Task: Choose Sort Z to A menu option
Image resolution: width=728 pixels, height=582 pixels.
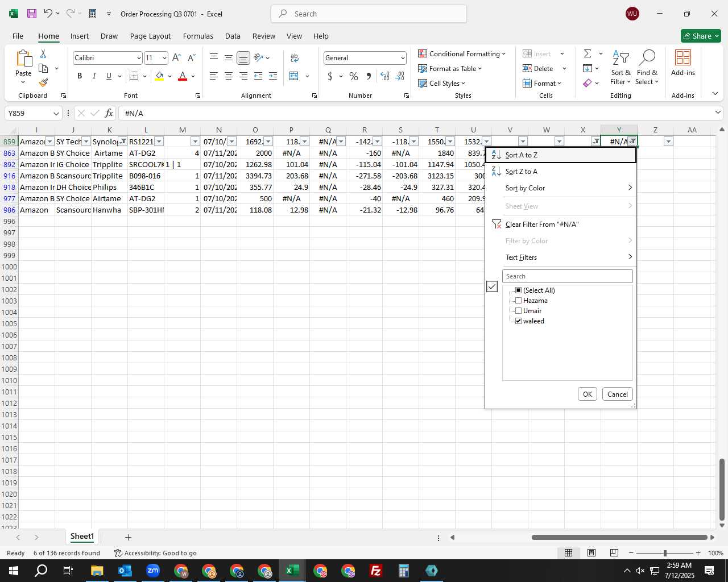Action: (x=560, y=171)
